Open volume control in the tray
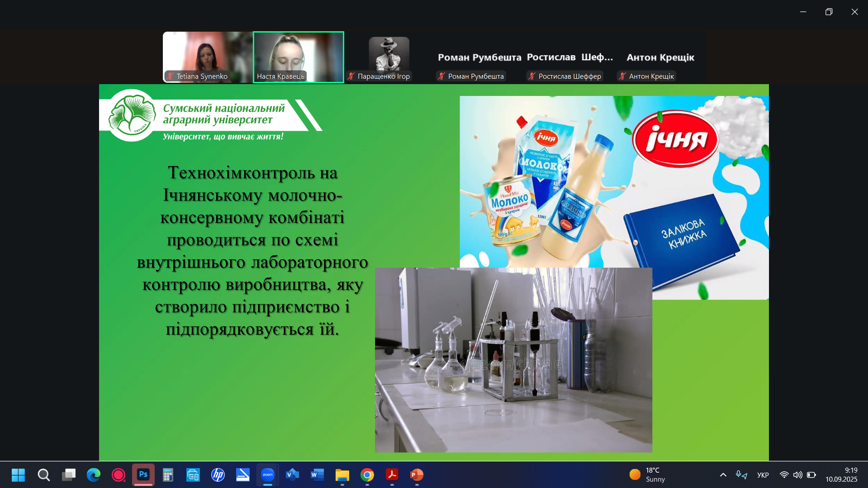The height and width of the screenshot is (488, 868). click(x=797, y=475)
